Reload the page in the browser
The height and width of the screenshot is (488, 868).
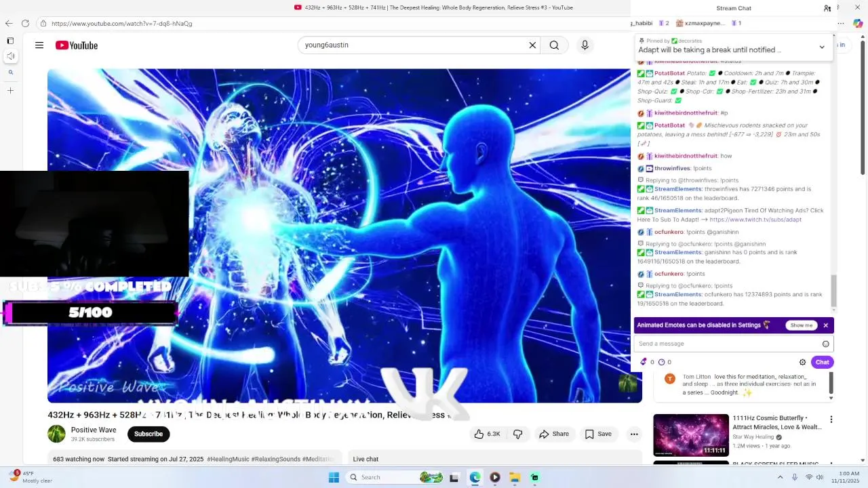(25, 23)
